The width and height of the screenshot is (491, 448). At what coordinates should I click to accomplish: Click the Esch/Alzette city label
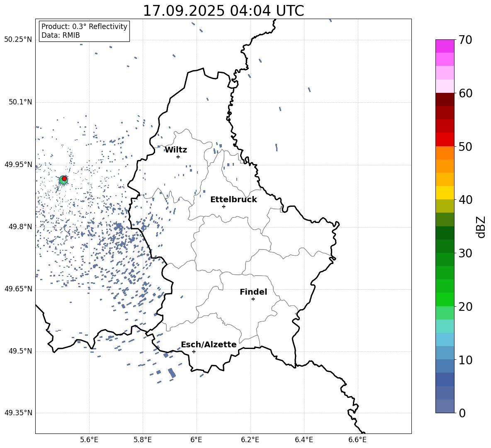coord(209,344)
